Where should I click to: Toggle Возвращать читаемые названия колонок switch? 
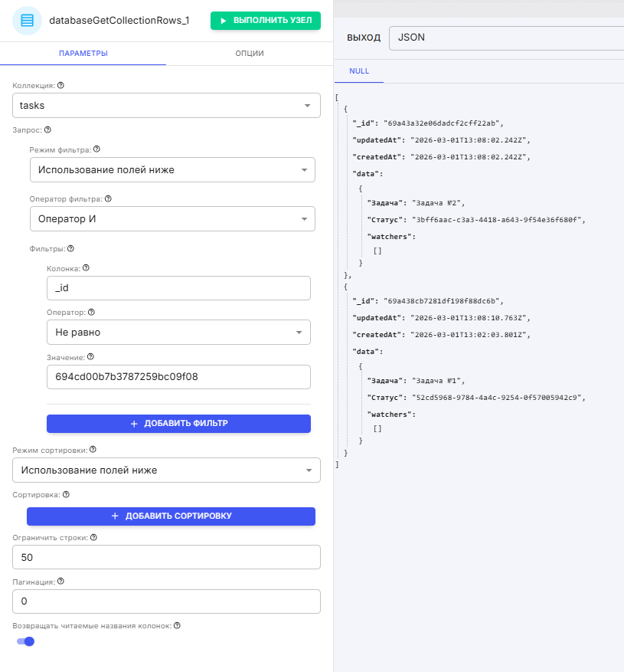click(26, 641)
